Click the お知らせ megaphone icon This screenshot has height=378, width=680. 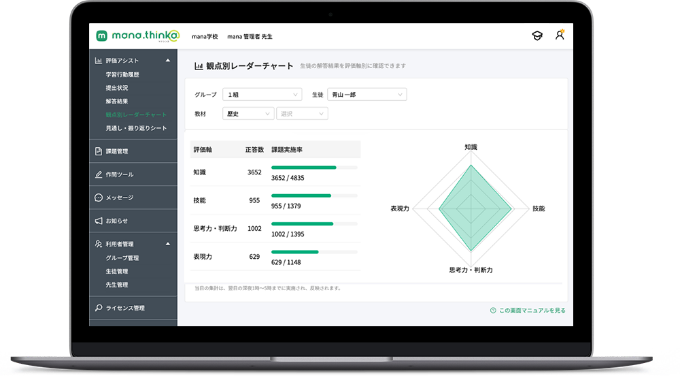tap(98, 221)
